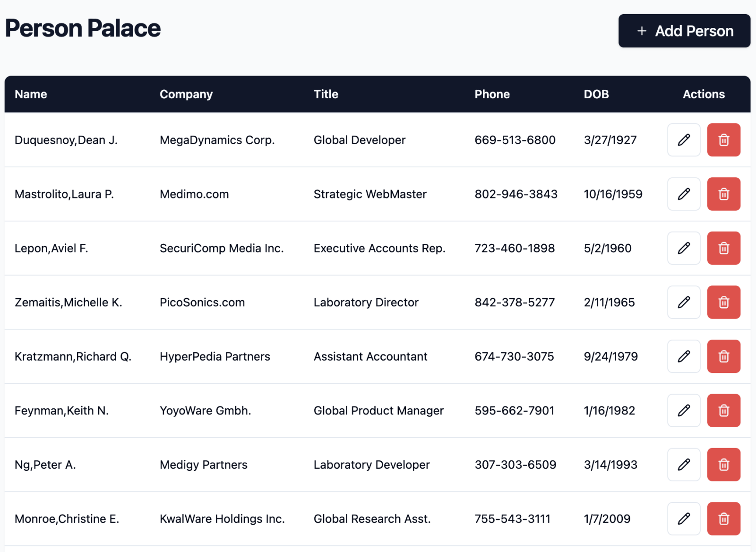The height and width of the screenshot is (552, 756).
Task: Delete Richard Q. Kratzmann's row
Action: coord(723,356)
